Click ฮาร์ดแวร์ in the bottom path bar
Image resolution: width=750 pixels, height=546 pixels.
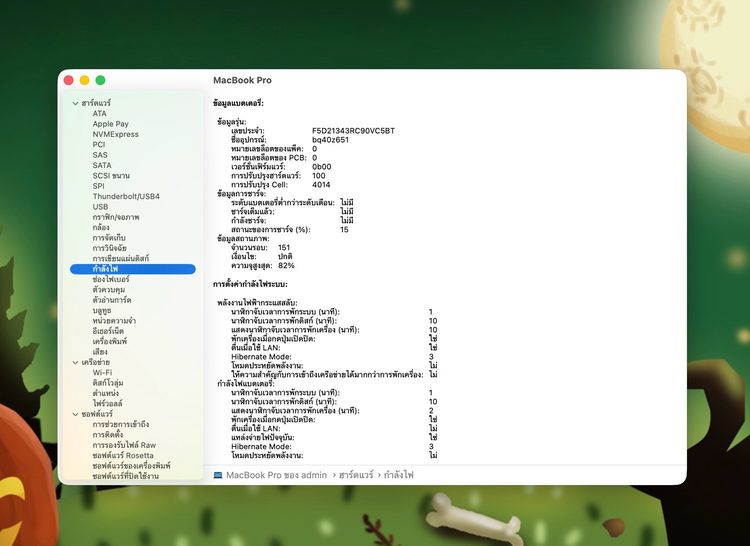pyautogui.click(x=356, y=475)
